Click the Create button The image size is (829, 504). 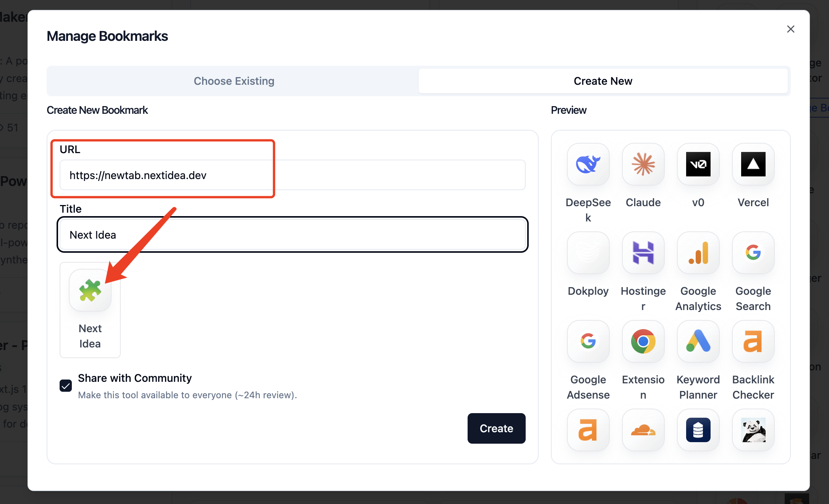(x=496, y=428)
